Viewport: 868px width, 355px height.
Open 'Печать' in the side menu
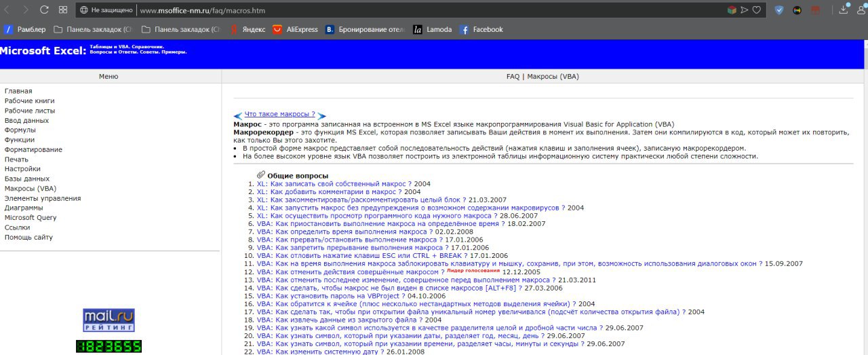[16, 159]
